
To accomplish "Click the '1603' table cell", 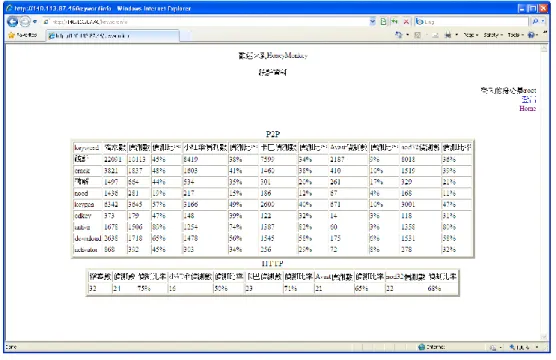I will pos(205,171).
